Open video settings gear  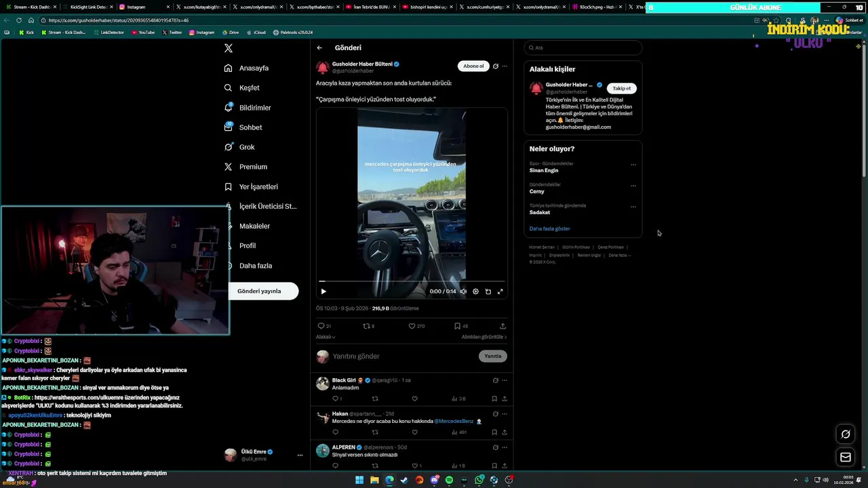(475, 291)
